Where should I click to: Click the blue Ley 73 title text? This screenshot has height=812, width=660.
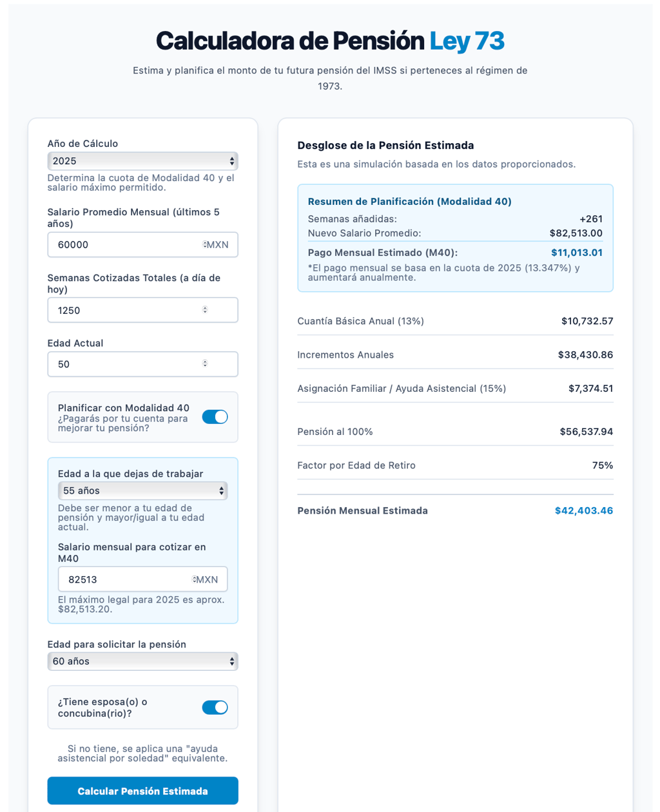tap(467, 41)
